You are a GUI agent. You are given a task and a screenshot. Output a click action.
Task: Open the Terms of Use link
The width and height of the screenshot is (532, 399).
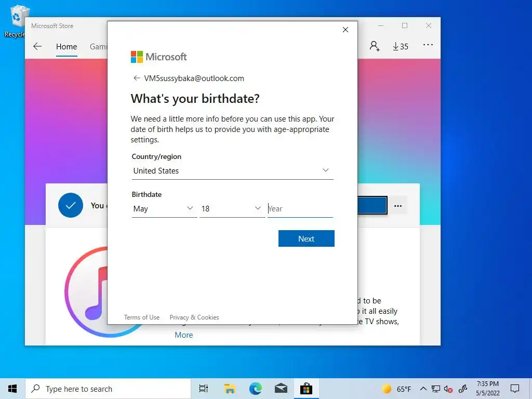pos(142,317)
